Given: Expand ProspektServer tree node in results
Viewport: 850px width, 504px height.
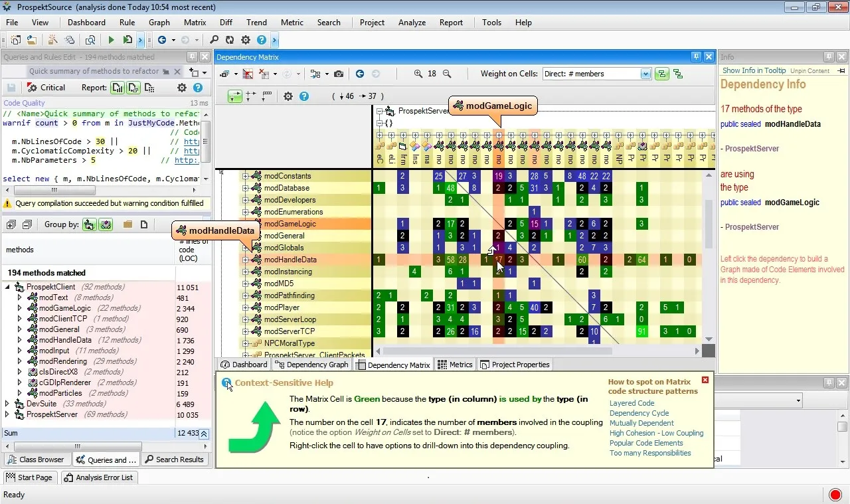Looking at the screenshot, I should (7, 414).
